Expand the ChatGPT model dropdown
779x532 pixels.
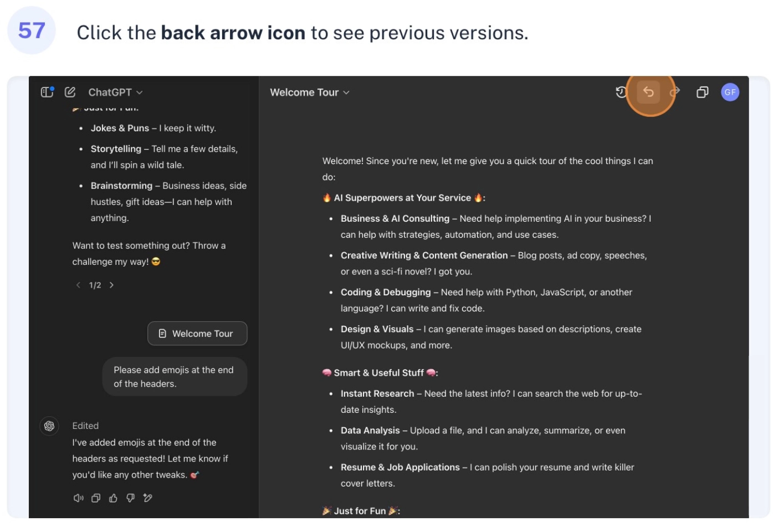[115, 92]
